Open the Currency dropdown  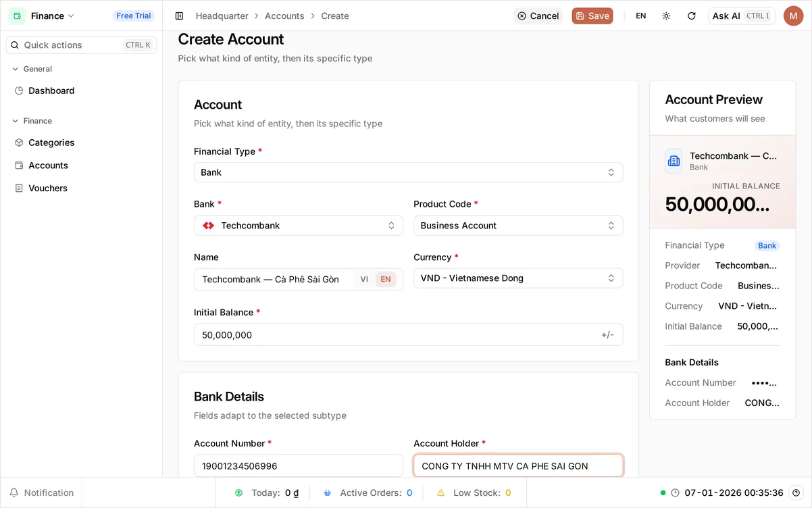pos(518,278)
